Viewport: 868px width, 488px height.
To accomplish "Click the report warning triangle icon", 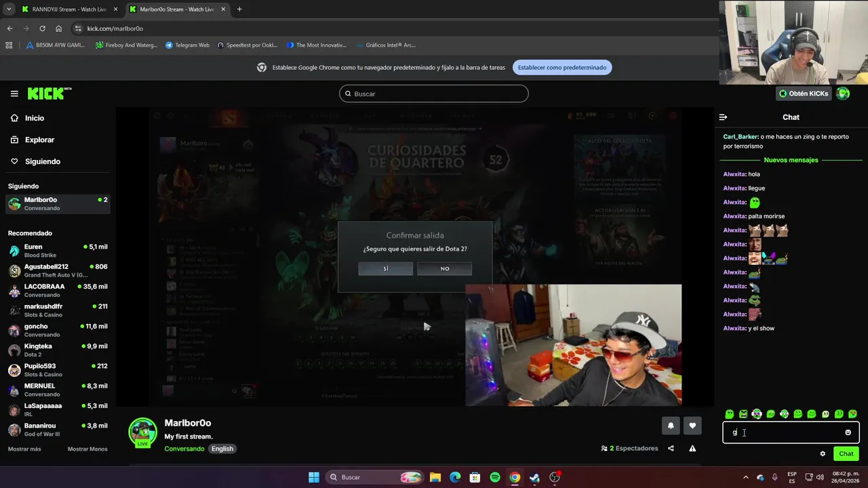I will pos(692,448).
